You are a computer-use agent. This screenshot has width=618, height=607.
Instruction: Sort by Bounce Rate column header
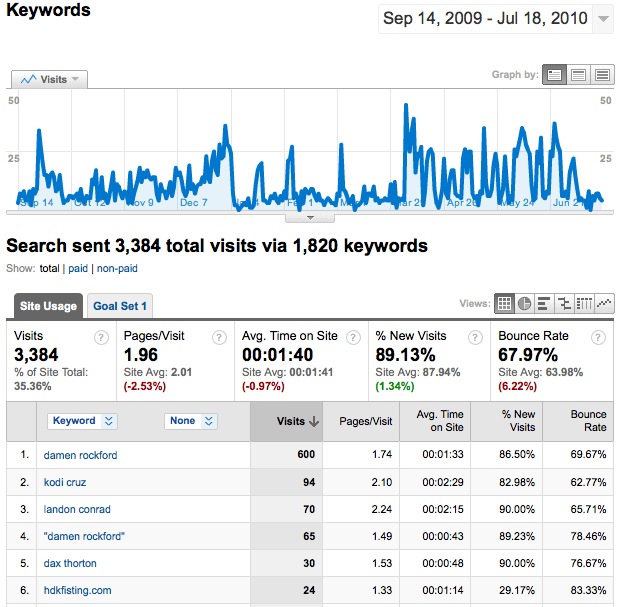578,421
